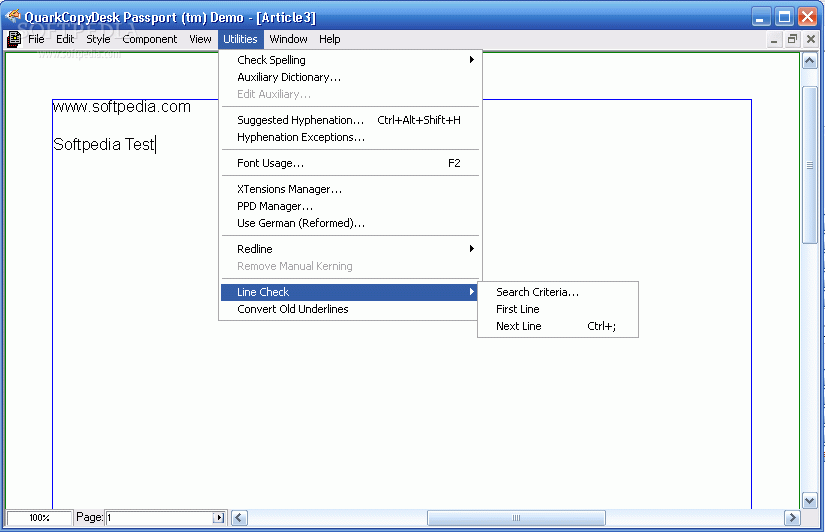Close the Article3 document window
Screen dimensions: 825x532
811,39
